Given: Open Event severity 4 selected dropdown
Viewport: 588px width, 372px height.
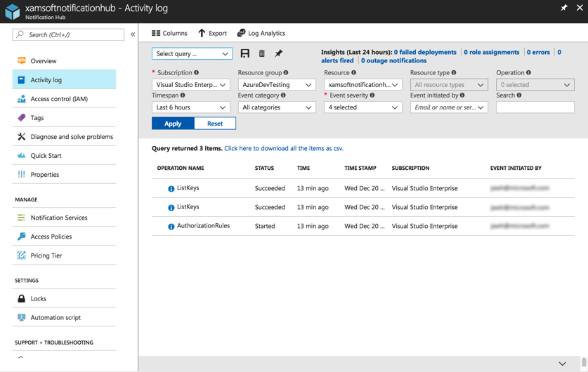Looking at the screenshot, I should [x=362, y=107].
